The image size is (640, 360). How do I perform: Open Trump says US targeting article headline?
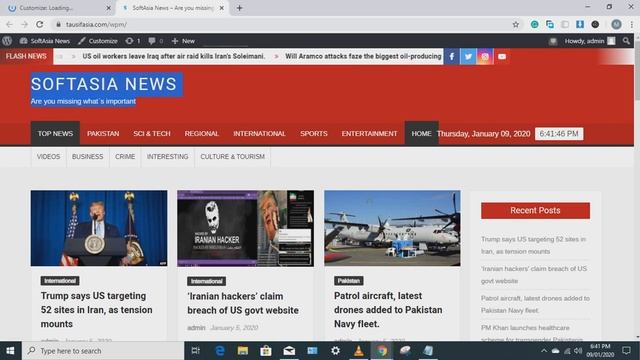click(96, 310)
